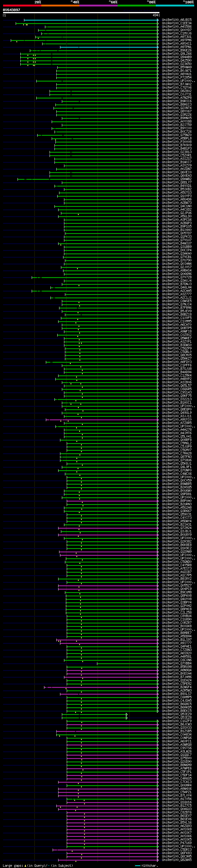Select the UniRef100_B9XLS7 label
197x868 pixels.
tap(177, 694)
